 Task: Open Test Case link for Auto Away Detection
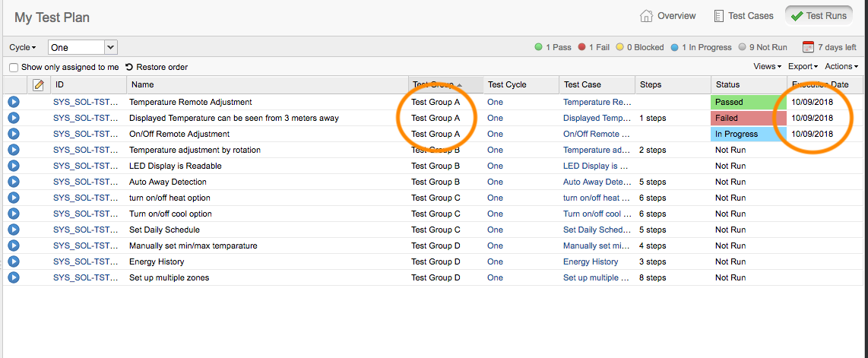[x=597, y=182]
